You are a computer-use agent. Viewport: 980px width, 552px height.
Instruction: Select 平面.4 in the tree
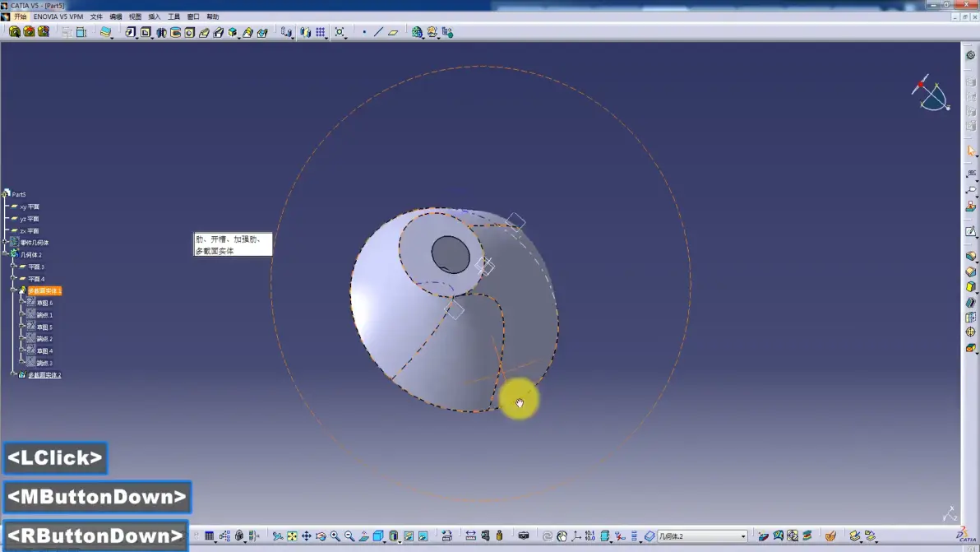coord(36,279)
